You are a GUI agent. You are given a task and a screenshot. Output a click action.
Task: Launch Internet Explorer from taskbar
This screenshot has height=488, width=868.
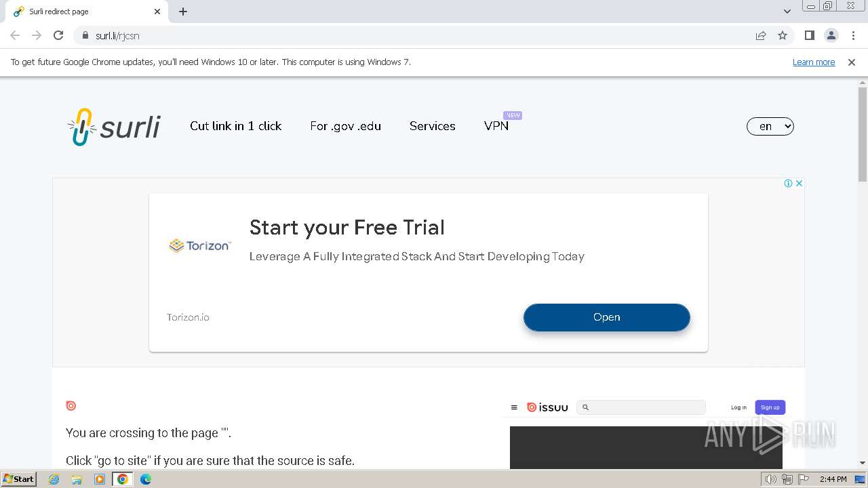54,479
